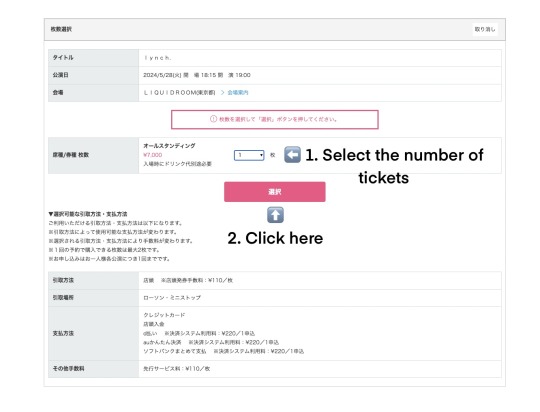The image size is (540, 412).
Task: Click the その他手数料 row label
Action: coord(69,369)
